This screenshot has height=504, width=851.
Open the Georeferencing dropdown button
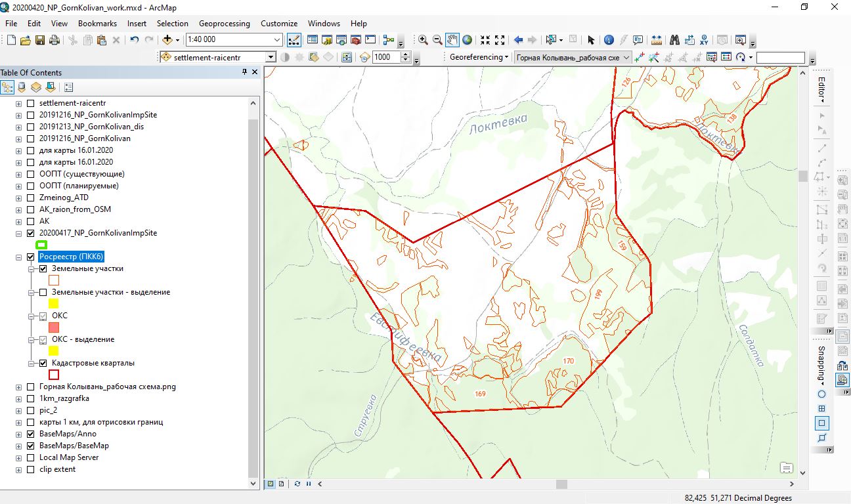coord(479,57)
